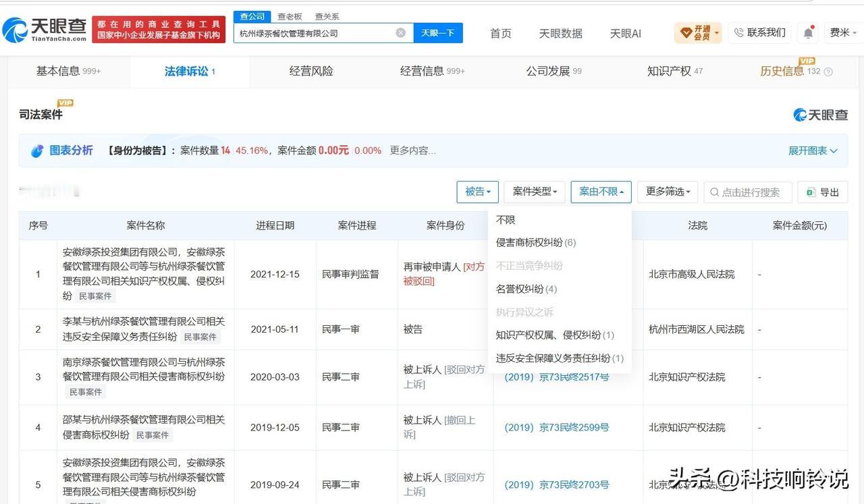Open the 被告 filter dropdown
The image size is (864, 504).
(478, 192)
